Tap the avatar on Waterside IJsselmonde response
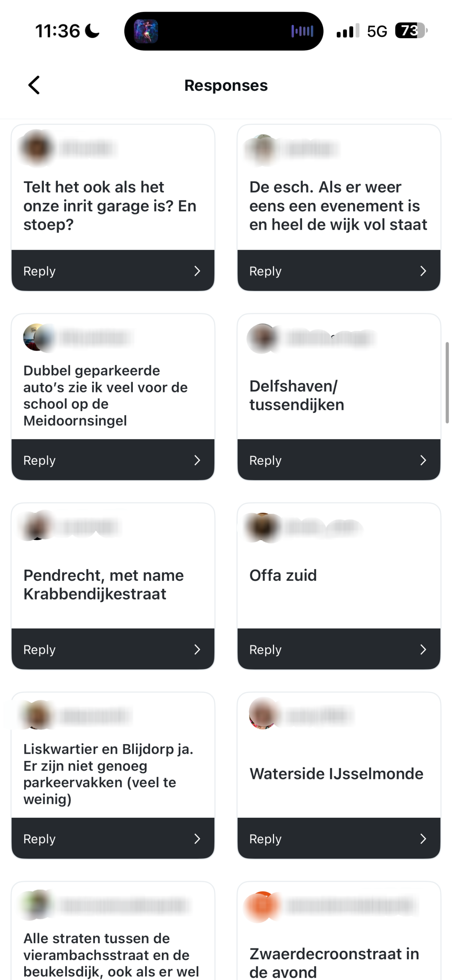 [x=263, y=714]
